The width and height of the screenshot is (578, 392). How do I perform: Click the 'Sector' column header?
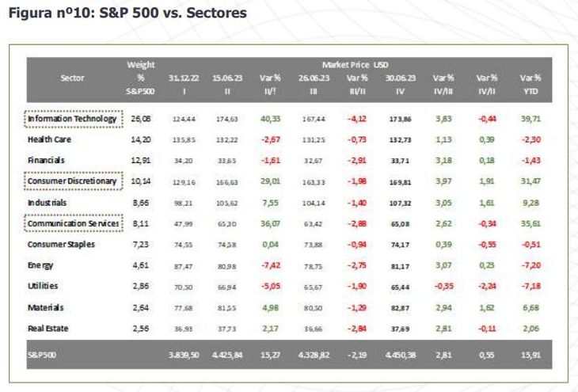pyautogui.click(x=72, y=78)
